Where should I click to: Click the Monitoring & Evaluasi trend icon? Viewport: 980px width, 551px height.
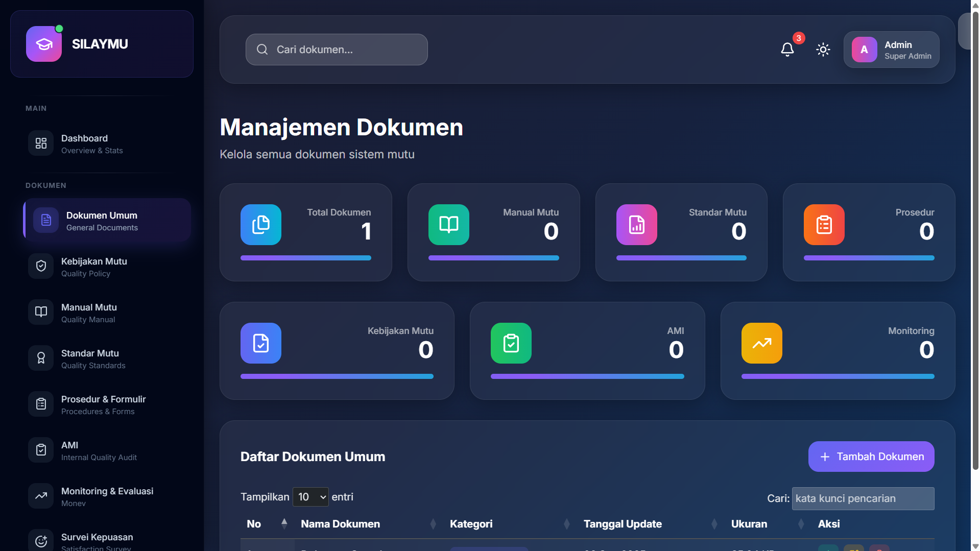tap(41, 495)
